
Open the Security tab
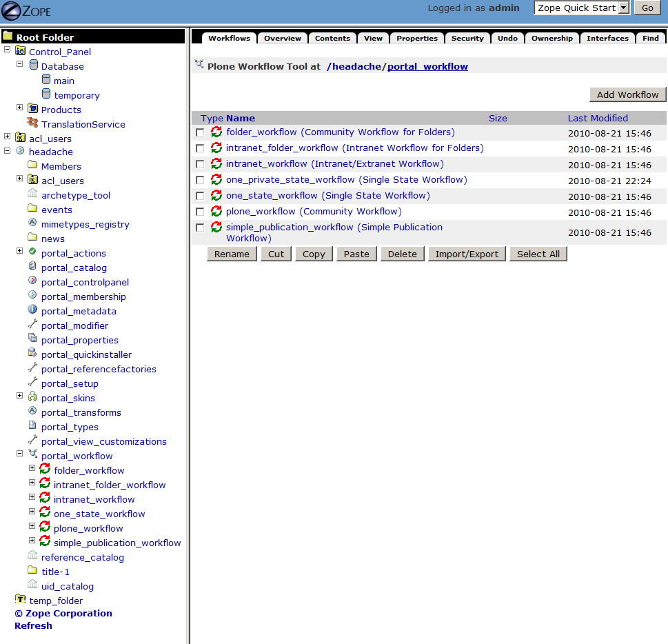(x=467, y=38)
